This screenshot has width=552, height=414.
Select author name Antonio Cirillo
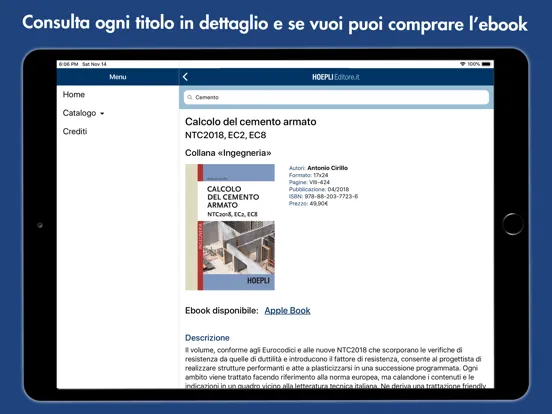327,168
